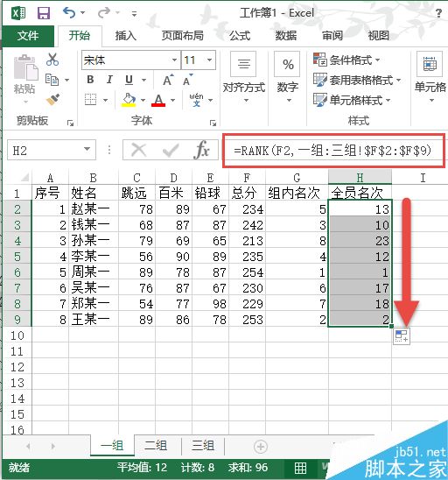Decrease font size with small A icon

pos(187,81)
